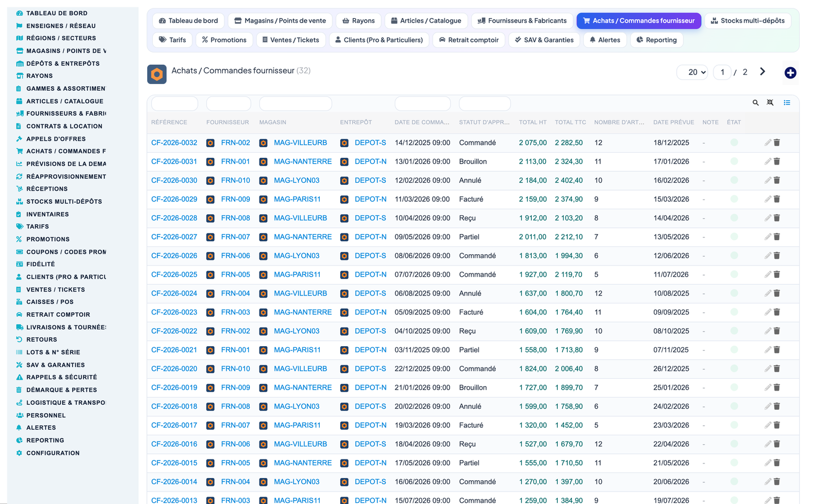Click the blue plus add-order icon
Image resolution: width=815 pixels, height=504 pixels.
coord(790,73)
